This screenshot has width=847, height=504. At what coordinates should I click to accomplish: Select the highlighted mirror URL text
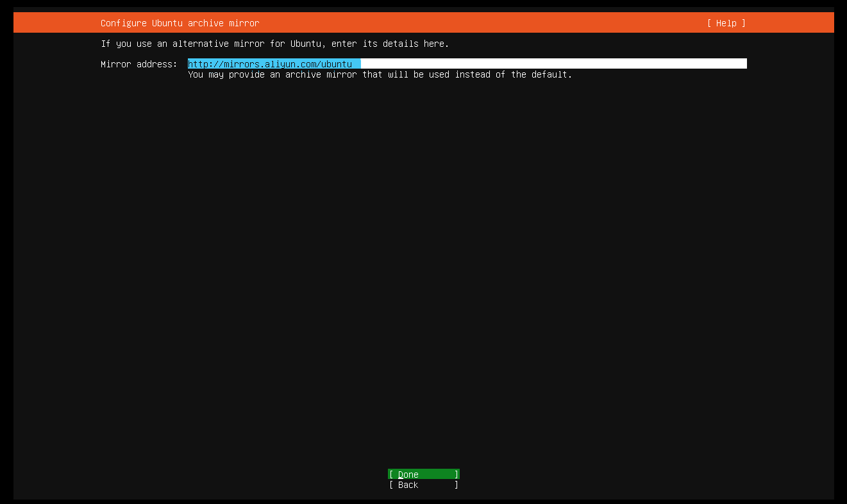click(x=273, y=63)
